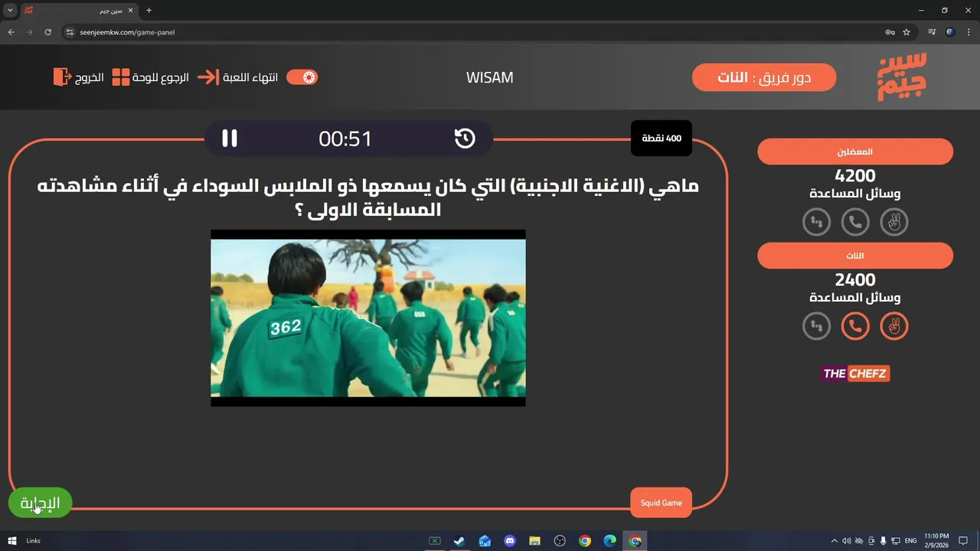Image resolution: width=980 pixels, height=551 pixels.
Task: Use النات team's swap lifeline
Action: click(x=816, y=326)
